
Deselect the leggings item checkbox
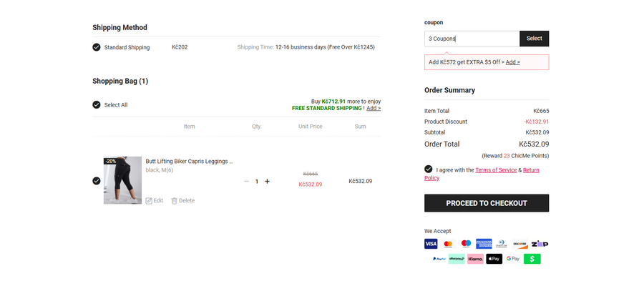(x=97, y=181)
